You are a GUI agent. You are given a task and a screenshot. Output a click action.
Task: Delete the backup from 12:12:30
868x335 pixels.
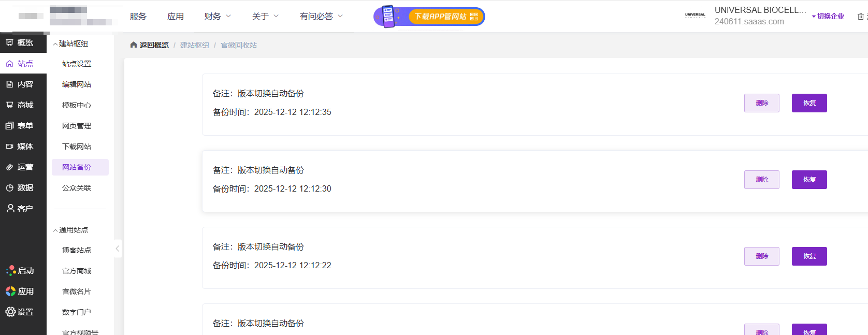click(x=761, y=180)
